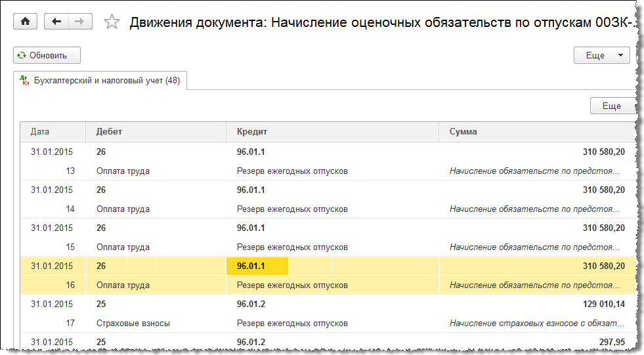Click the description Начисление обязательств in row 16
The width and height of the screenshot is (644, 355).
pyautogui.click(x=535, y=285)
